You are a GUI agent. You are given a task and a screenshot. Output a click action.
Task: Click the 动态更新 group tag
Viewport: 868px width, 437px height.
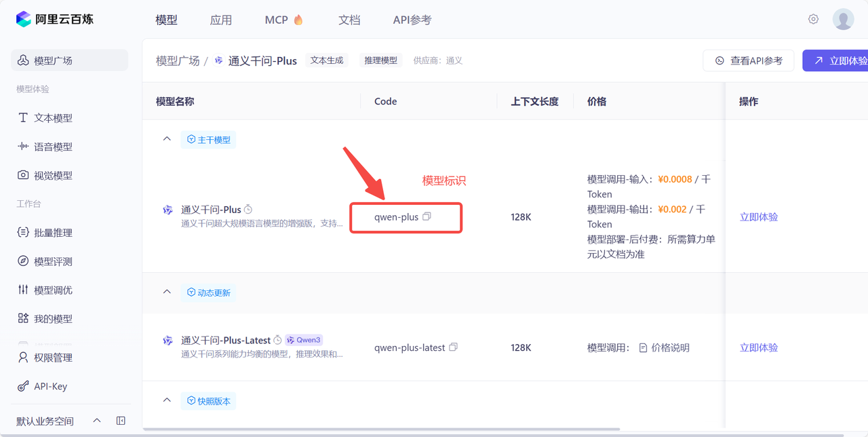click(x=208, y=292)
